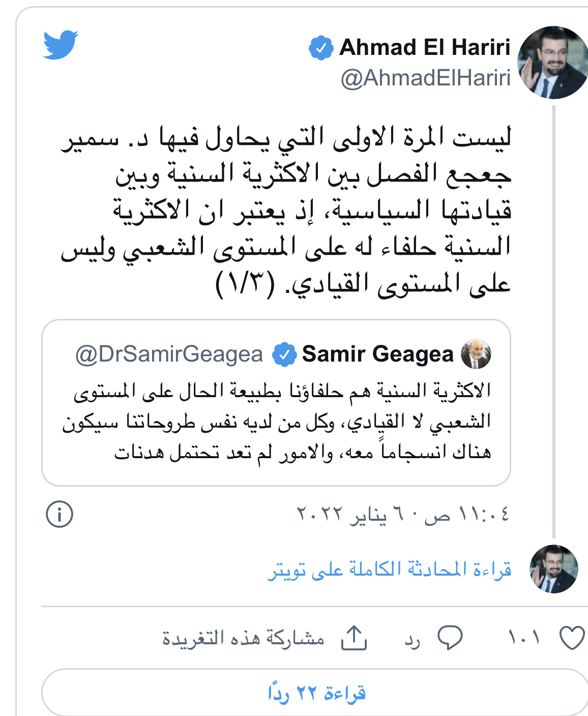Open the Ahmad El Hariri display name
Viewport: 588px width, 716px height.
(425, 47)
